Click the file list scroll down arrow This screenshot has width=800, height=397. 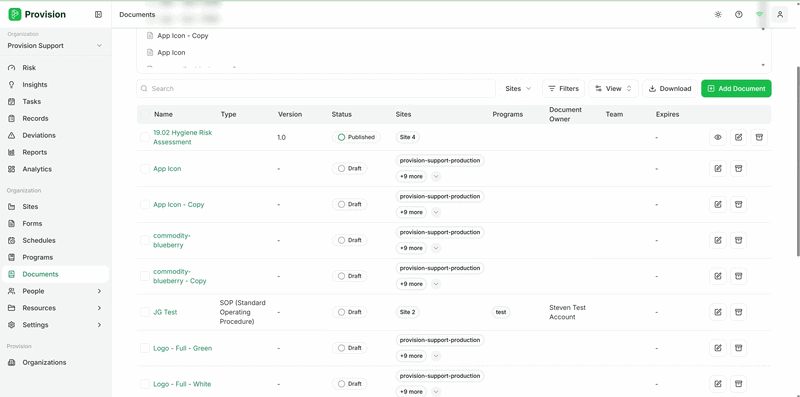pos(763,65)
